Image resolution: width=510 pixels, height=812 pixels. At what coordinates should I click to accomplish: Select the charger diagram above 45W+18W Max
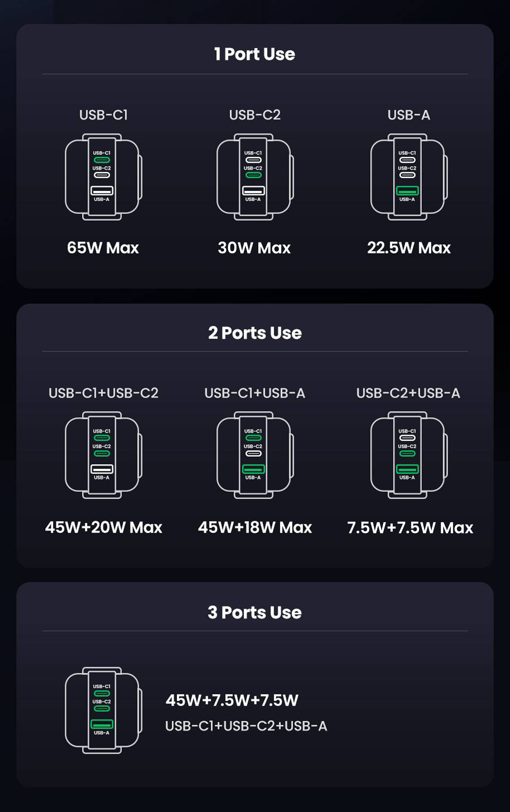click(255, 455)
